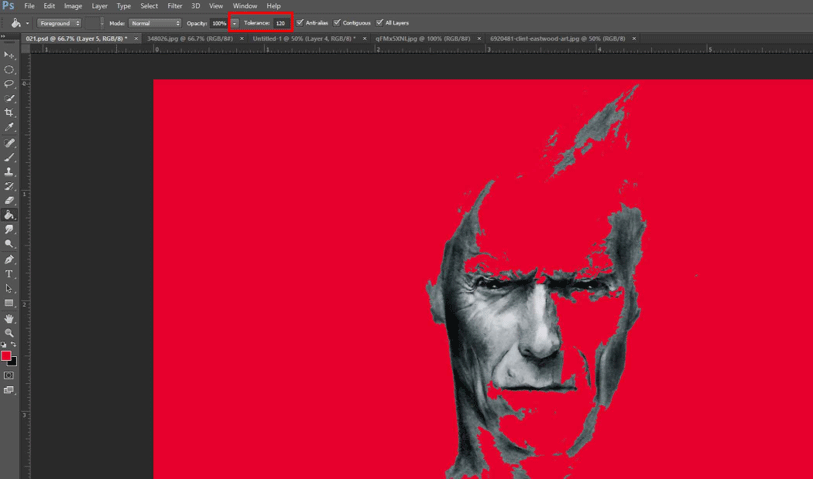Select the Dodge tool

tap(9, 244)
